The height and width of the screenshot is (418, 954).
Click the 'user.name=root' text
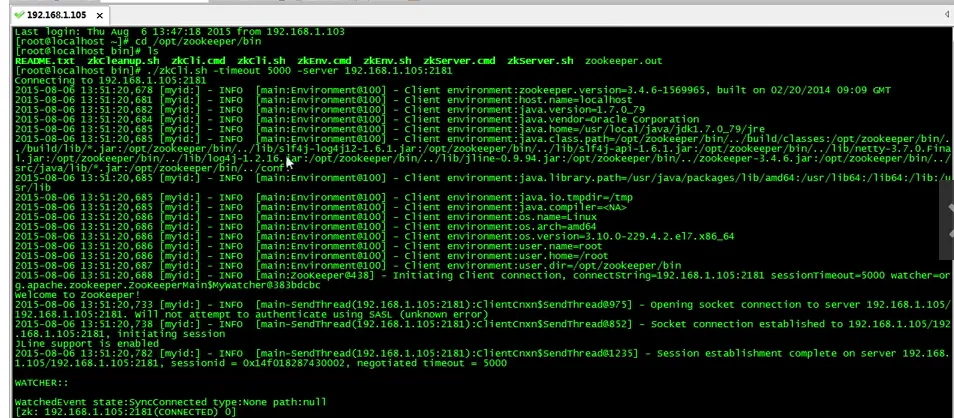tap(560, 246)
